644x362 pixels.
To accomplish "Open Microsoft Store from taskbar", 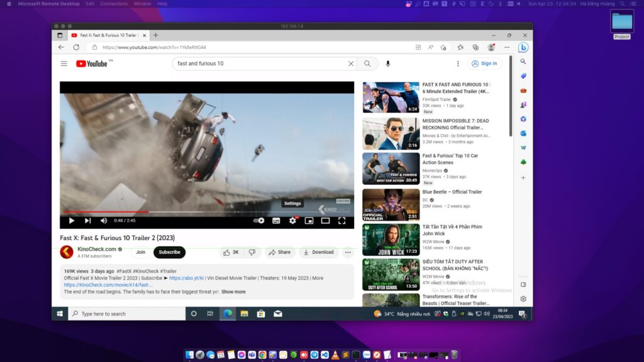I will coord(261,314).
